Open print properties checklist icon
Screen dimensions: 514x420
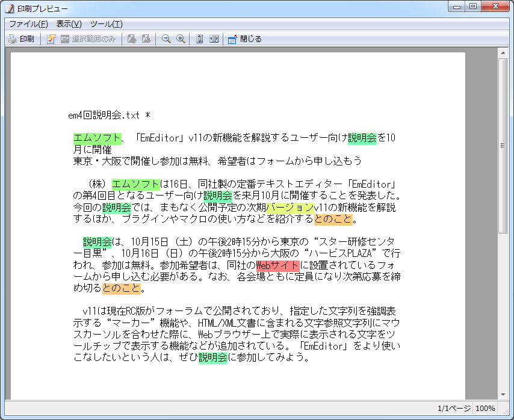click(x=51, y=39)
